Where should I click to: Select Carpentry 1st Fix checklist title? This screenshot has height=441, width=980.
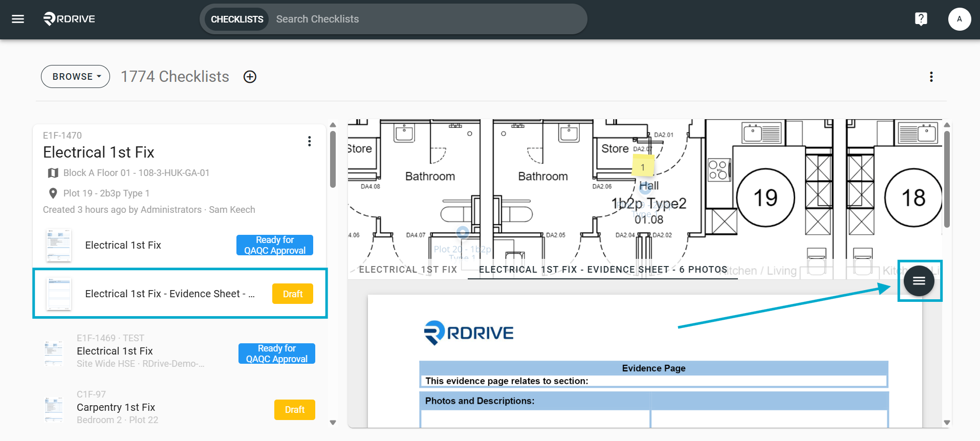point(116,407)
